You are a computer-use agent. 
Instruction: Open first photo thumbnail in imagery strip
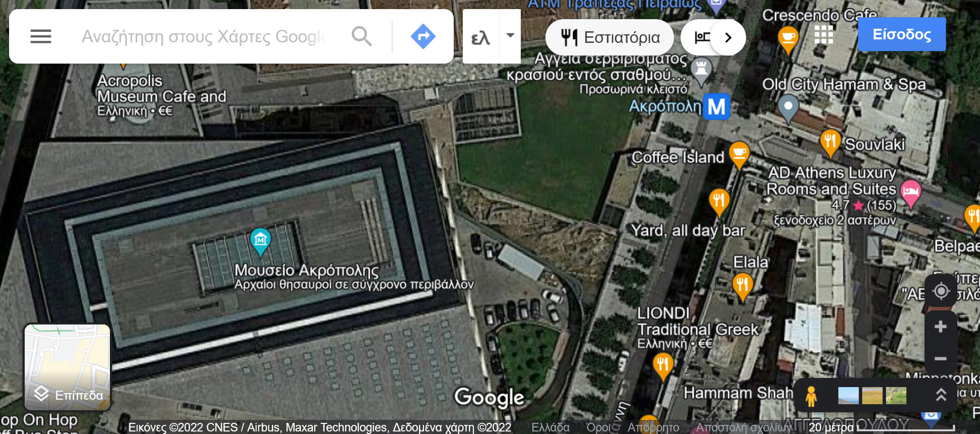[x=848, y=396]
